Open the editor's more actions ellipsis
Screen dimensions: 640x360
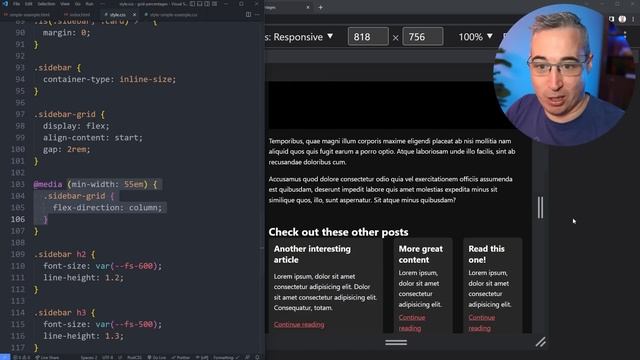click(257, 15)
